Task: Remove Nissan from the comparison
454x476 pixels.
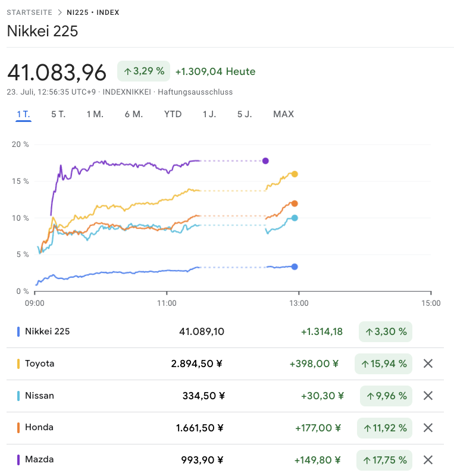Action: click(x=428, y=396)
